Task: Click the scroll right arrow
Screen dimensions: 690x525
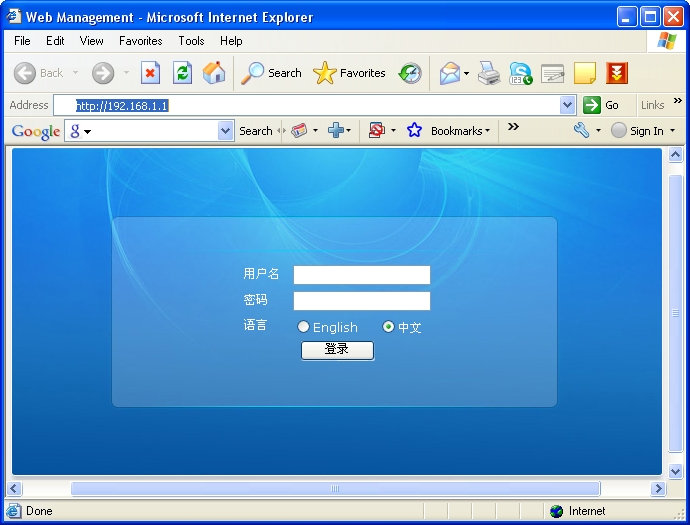Action: [658, 488]
